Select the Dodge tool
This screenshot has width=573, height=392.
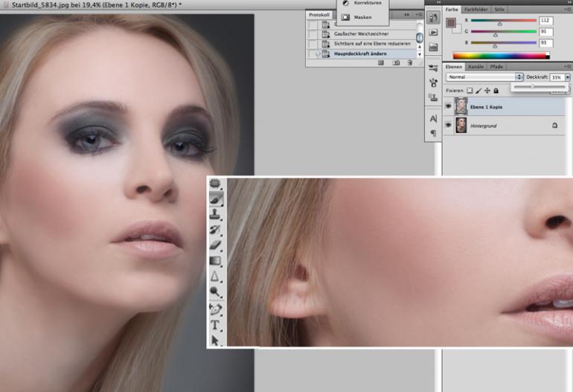tap(216, 292)
